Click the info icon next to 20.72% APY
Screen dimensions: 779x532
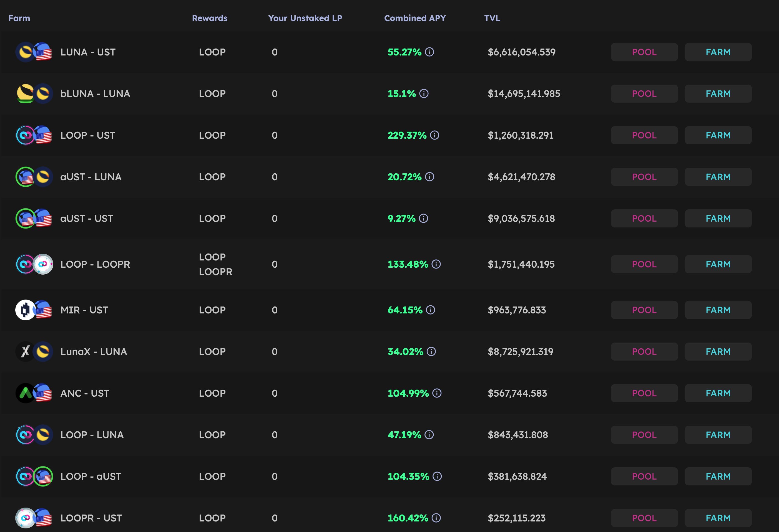click(430, 177)
